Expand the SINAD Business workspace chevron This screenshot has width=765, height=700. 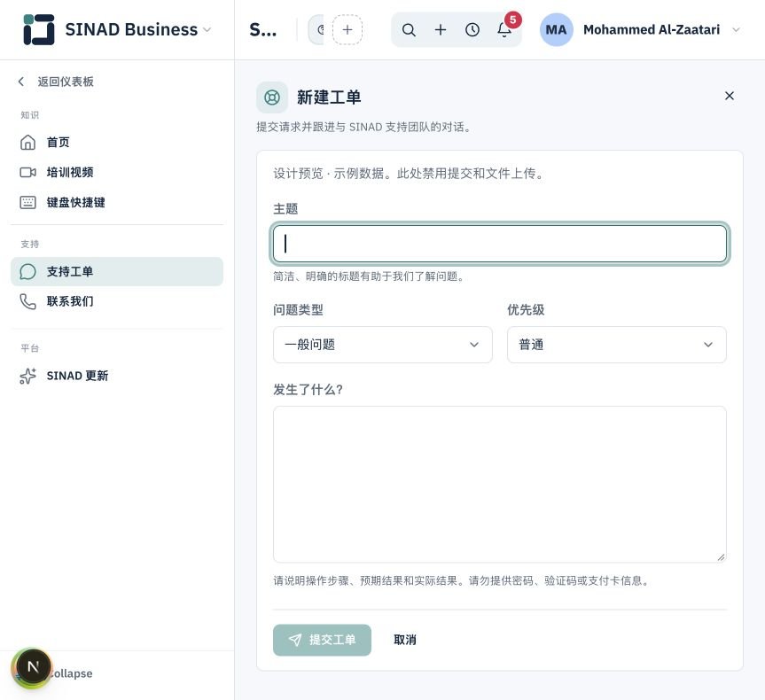(x=207, y=30)
